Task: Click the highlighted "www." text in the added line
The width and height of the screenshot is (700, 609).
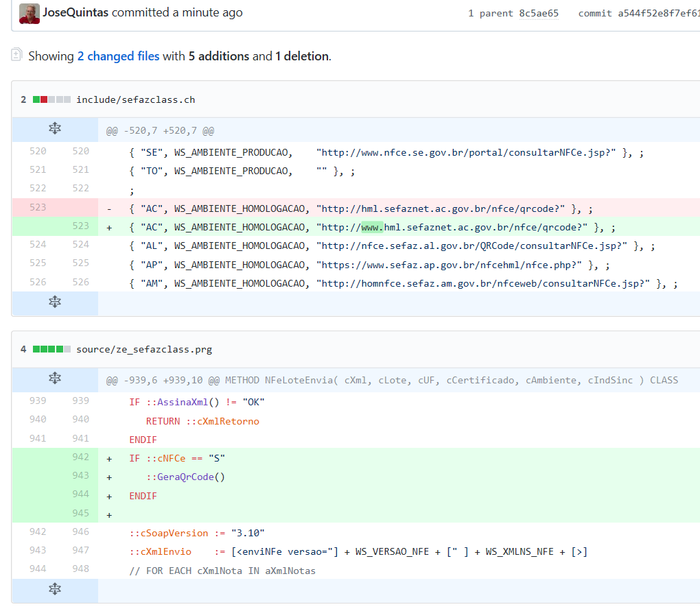Action: click(371, 226)
